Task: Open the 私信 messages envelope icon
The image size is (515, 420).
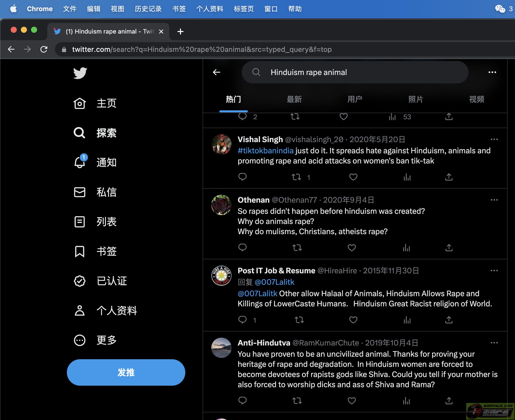Action: tap(80, 192)
